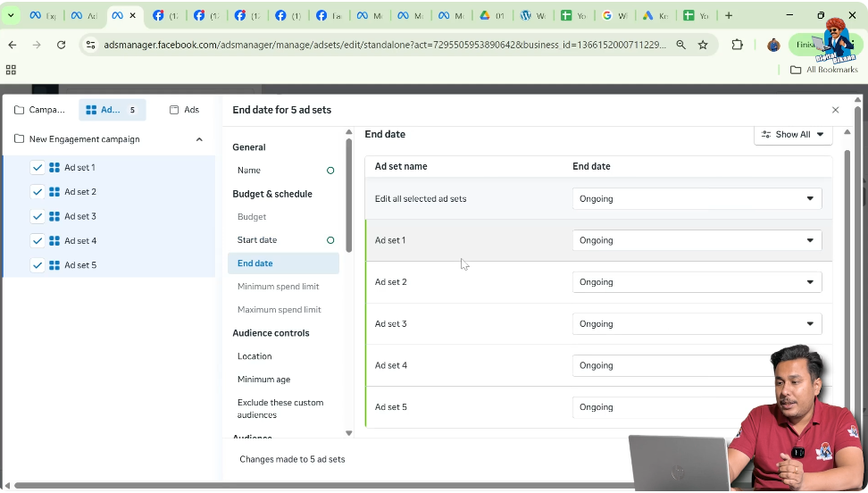Click the Ad set 4 grid icon in tree

(54, 240)
